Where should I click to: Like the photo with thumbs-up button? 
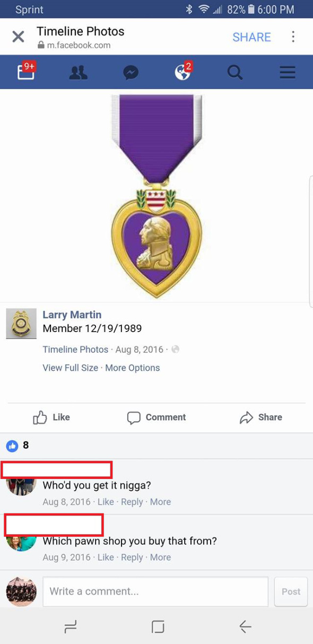coord(51,417)
